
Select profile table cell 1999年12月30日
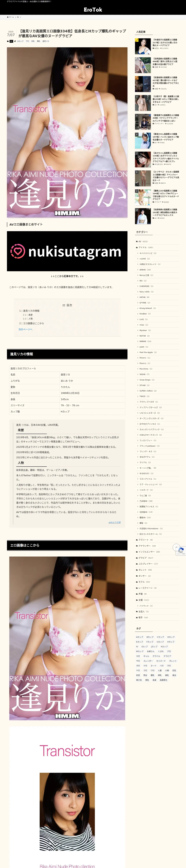(92, 393)
